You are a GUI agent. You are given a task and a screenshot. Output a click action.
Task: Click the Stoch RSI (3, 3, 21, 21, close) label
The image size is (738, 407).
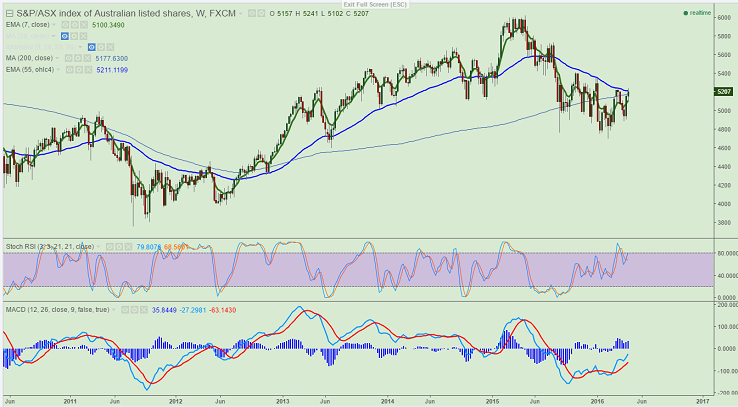50,247
